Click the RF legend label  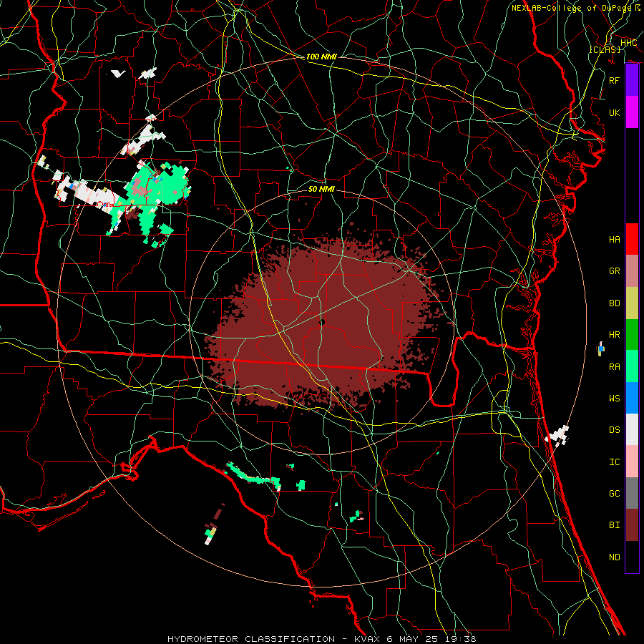point(615,80)
